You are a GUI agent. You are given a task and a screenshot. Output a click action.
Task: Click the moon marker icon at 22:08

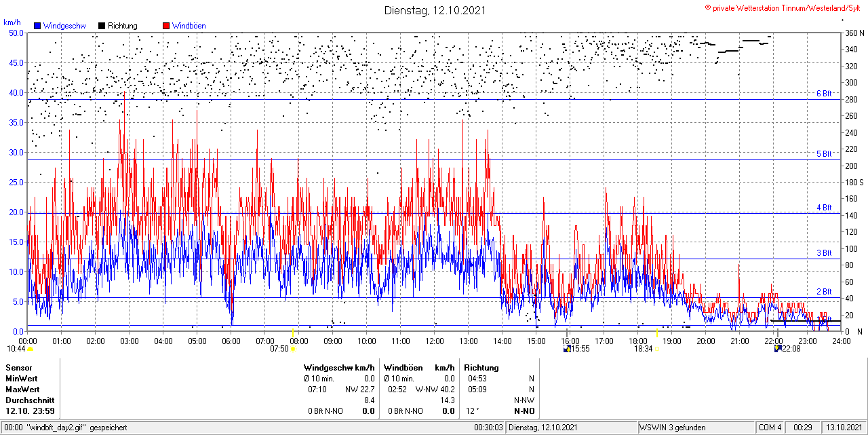(x=778, y=349)
